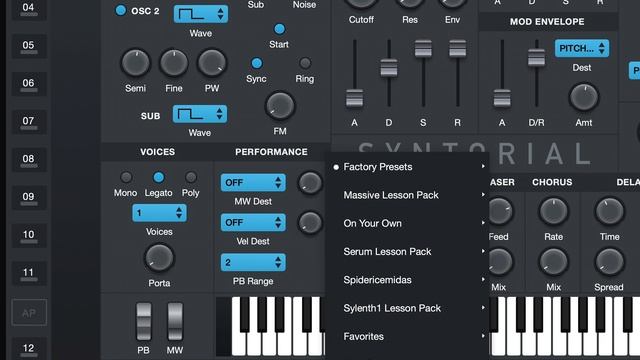Click the Porta knob in Voices
640x360 pixels.
[159, 258]
